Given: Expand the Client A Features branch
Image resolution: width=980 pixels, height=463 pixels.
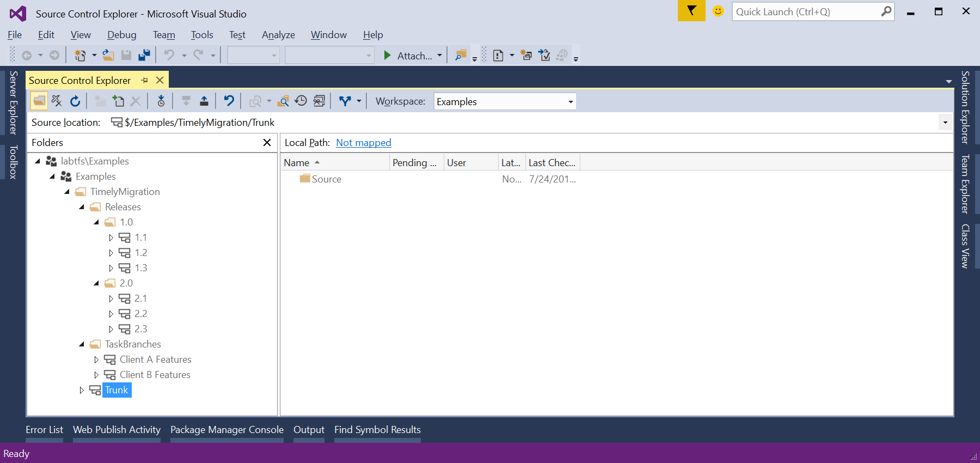Looking at the screenshot, I should (96, 360).
